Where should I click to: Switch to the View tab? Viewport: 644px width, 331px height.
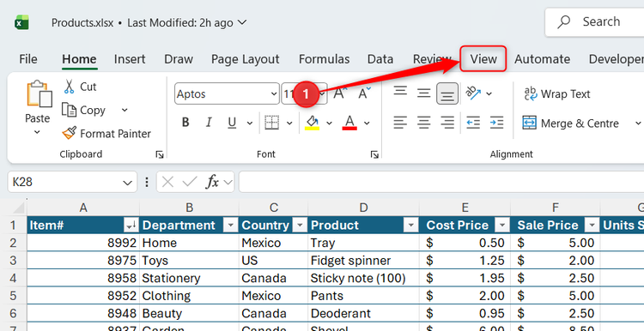[483, 58]
